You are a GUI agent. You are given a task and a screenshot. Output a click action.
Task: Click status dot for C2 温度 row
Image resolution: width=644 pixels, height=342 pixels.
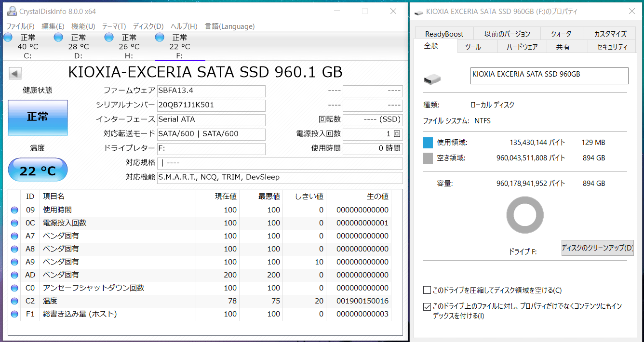point(14,301)
